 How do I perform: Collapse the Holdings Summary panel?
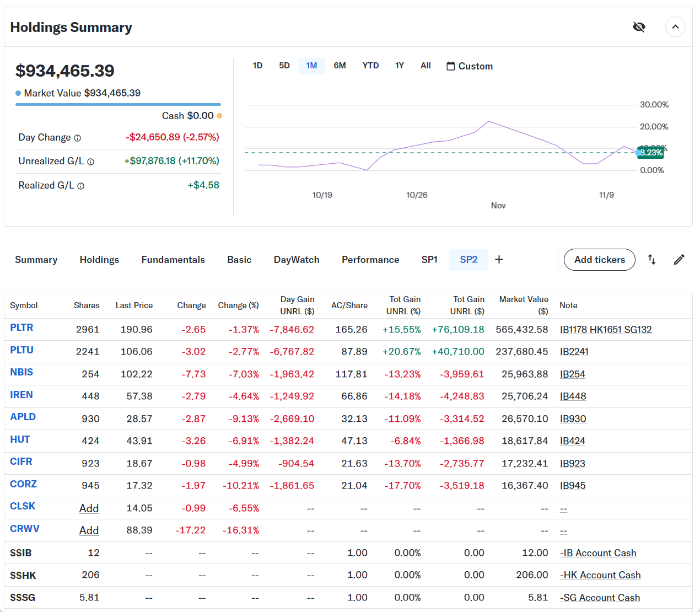click(x=675, y=27)
